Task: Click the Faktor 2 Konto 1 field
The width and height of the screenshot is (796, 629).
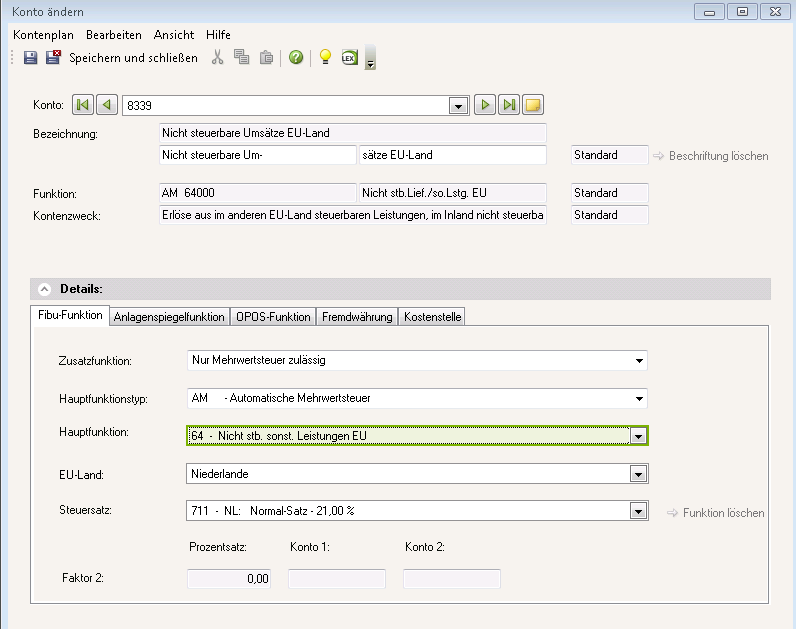Action: pyautogui.click(x=337, y=579)
